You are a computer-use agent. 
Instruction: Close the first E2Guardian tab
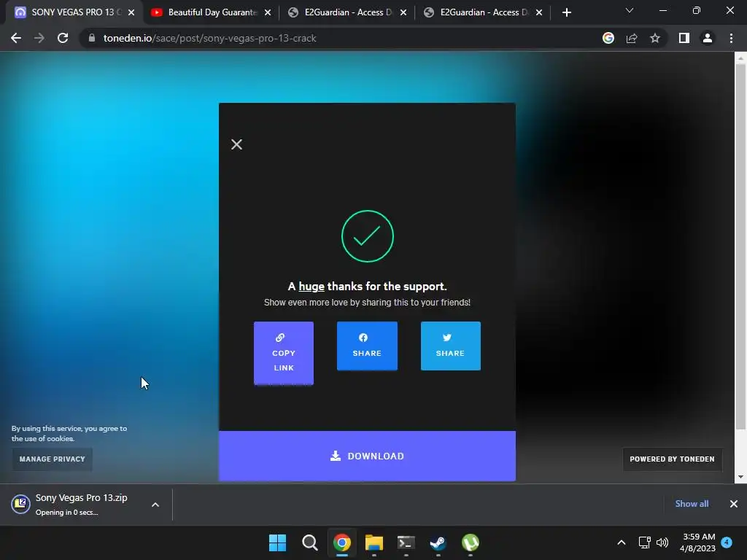(403, 12)
